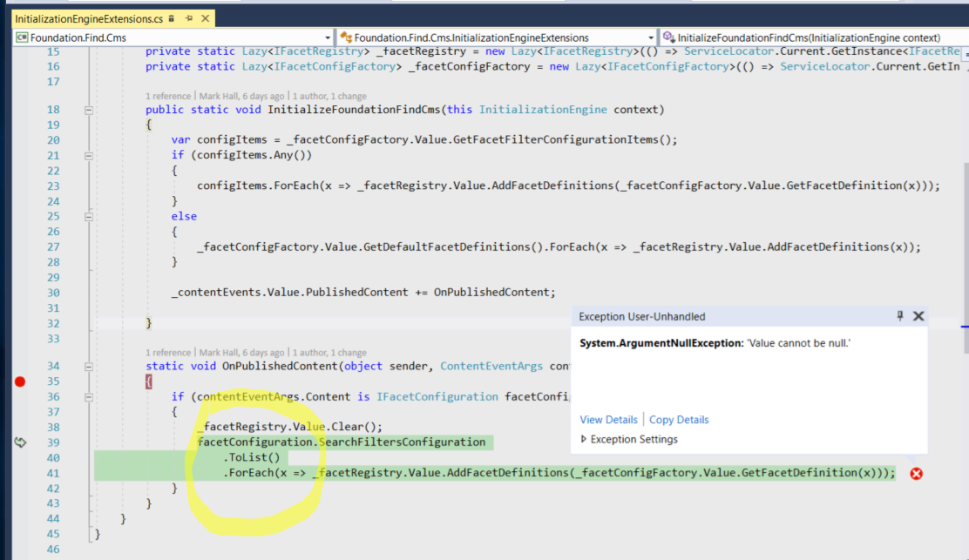Viewport: 969px width, 560px height.
Task: Click the View Details link in the exception popup
Action: pyautogui.click(x=608, y=419)
